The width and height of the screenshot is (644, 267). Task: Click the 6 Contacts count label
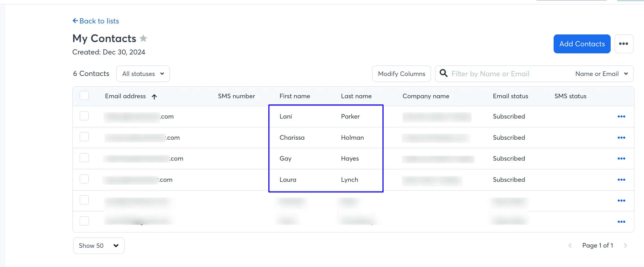tap(91, 74)
